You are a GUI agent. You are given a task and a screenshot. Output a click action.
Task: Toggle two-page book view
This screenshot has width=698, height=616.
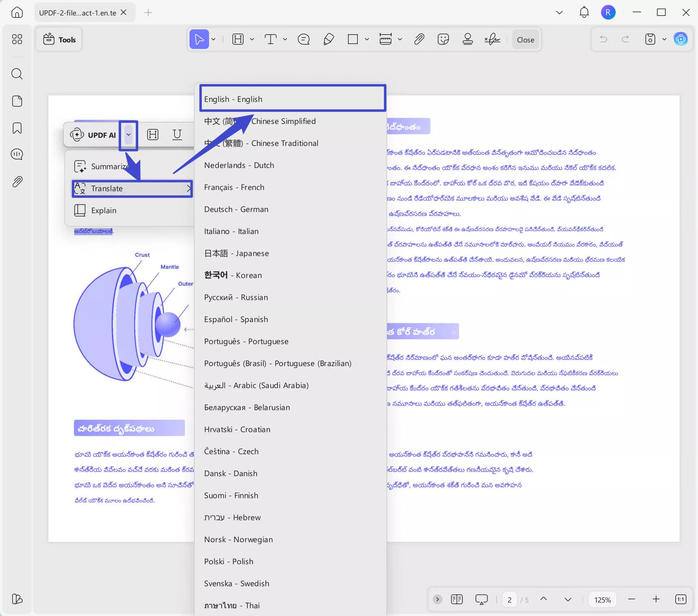point(457,599)
